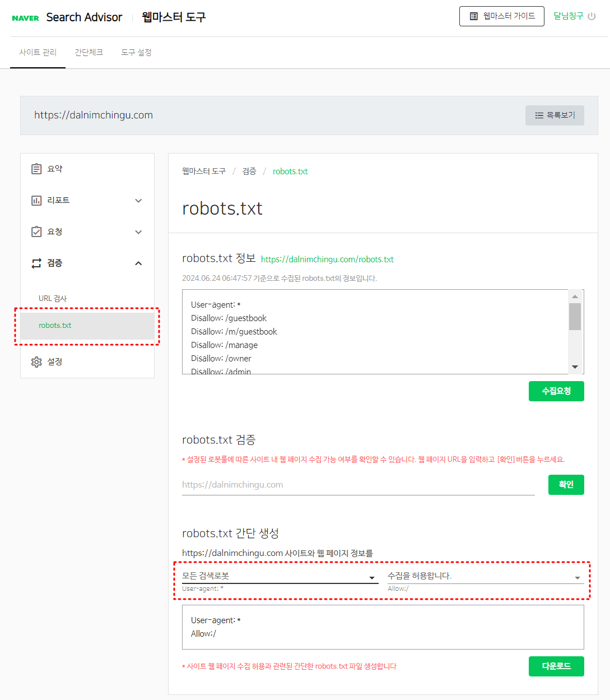Image resolution: width=610 pixels, height=700 pixels.
Task: Click the 요청 checklist icon
Action: click(x=36, y=231)
